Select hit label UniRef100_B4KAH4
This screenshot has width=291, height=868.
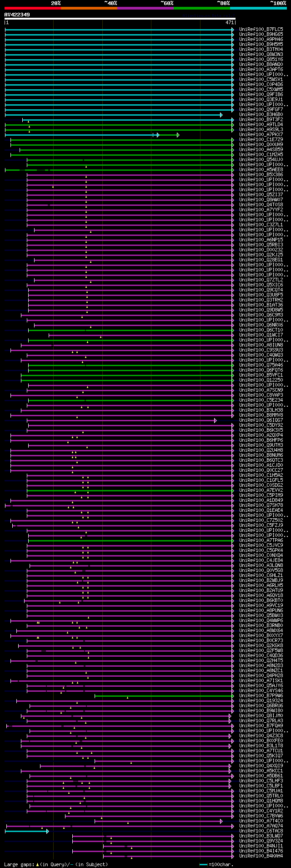pyautogui.click(x=261, y=856)
